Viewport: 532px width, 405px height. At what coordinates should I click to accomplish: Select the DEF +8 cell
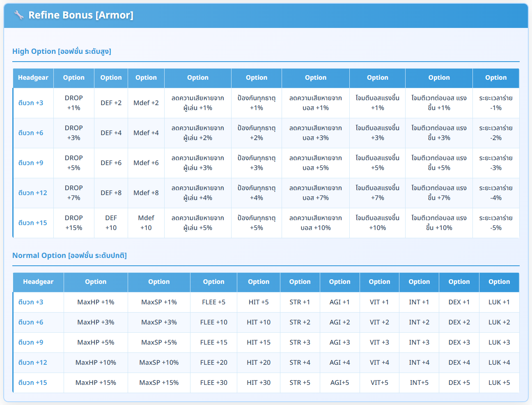pyautogui.click(x=111, y=193)
